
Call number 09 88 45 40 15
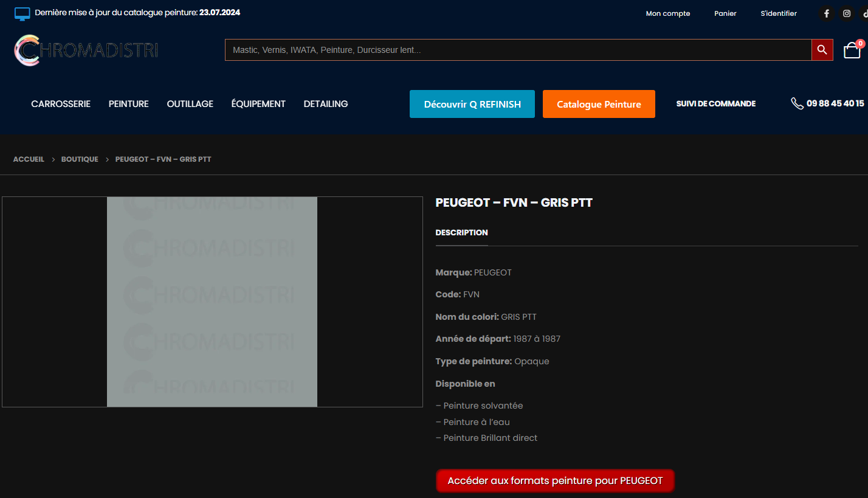point(835,103)
